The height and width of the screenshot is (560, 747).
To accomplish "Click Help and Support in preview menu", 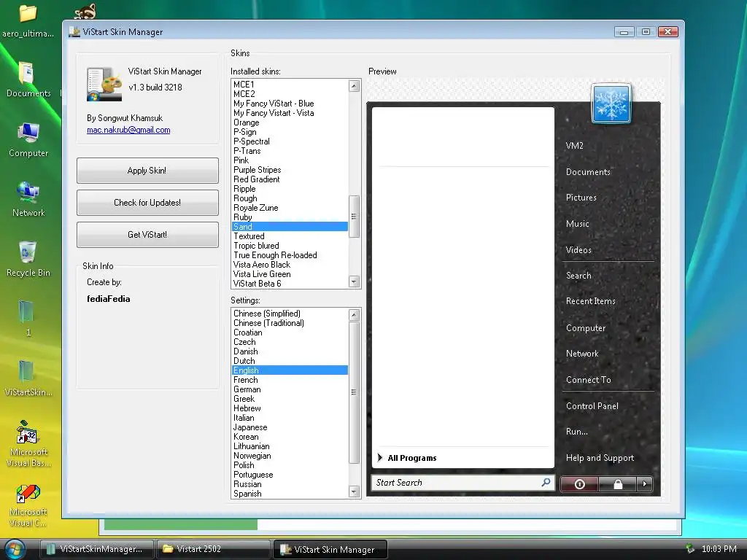I will click(600, 458).
